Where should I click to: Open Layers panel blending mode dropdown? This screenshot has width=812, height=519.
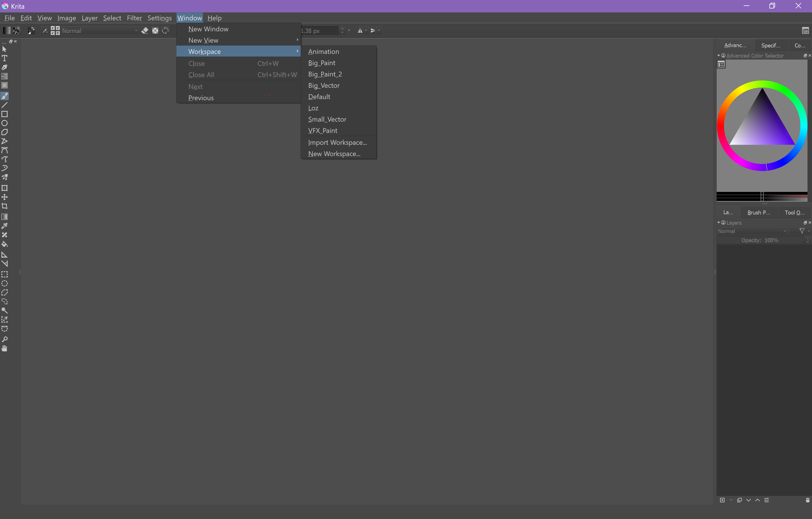(752, 231)
